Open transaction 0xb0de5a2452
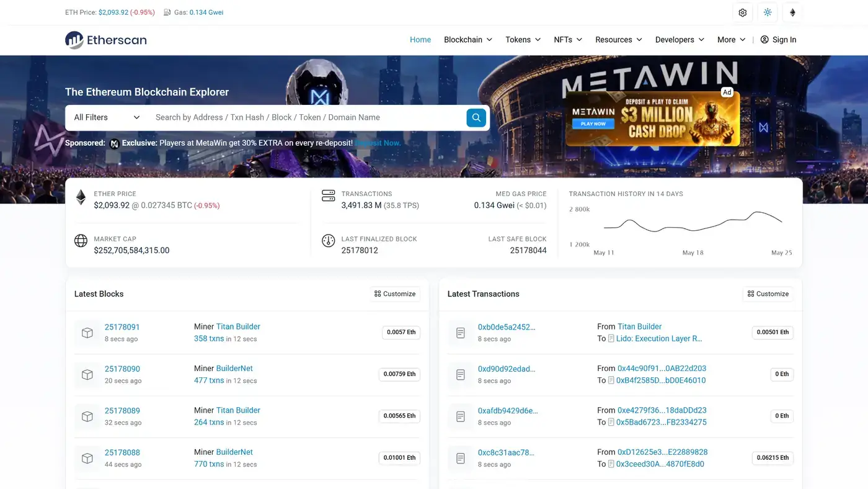Image resolution: width=868 pixels, height=489 pixels. pos(507,327)
